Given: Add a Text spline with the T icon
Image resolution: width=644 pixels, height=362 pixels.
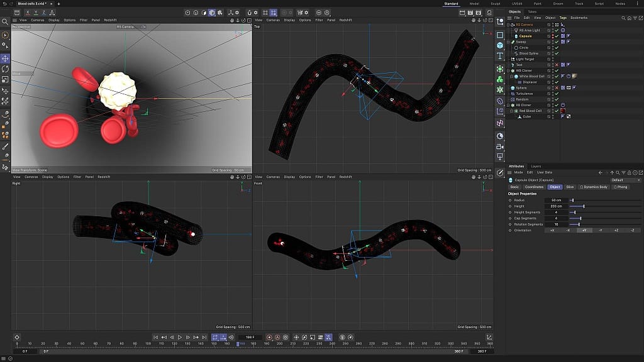Looking at the screenshot, I should [x=500, y=56].
